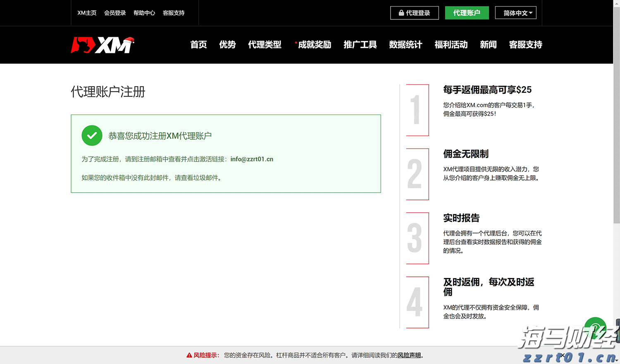Open 福利活动 from the navigation

[451, 45]
